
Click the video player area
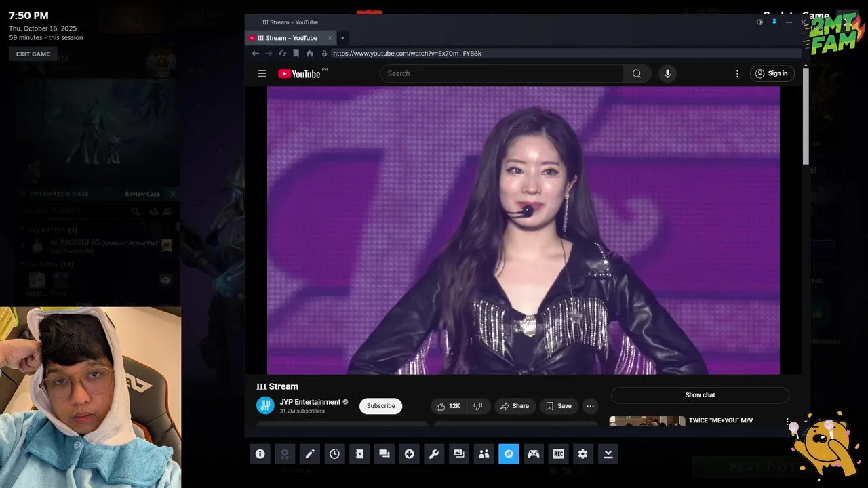click(523, 230)
